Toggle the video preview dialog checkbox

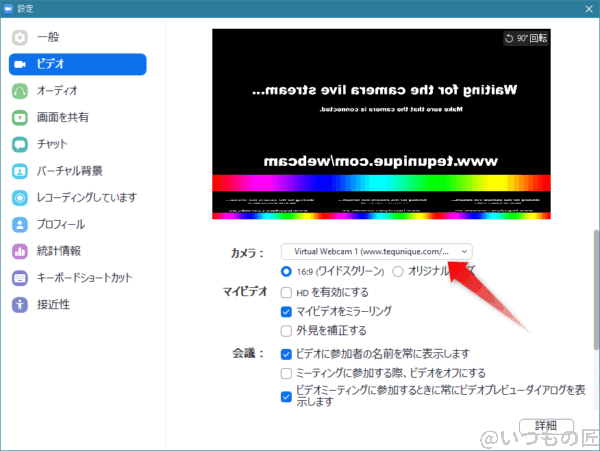[x=286, y=397]
